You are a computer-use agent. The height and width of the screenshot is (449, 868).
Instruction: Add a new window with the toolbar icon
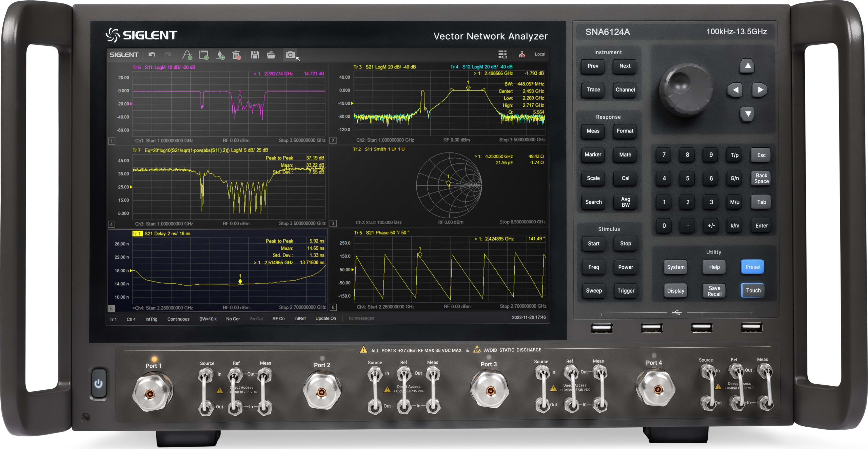[203, 55]
